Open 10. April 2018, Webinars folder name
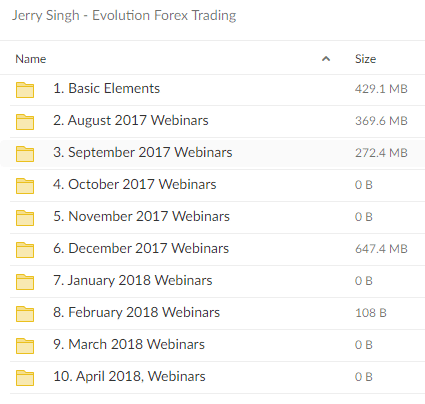Viewport: 425px width, 404px height. (129, 376)
